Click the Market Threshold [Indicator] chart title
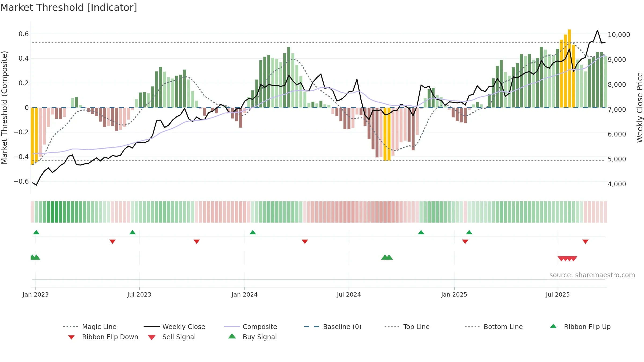Image resolution: width=644 pixels, height=362 pixels. pyautogui.click(x=69, y=8)
